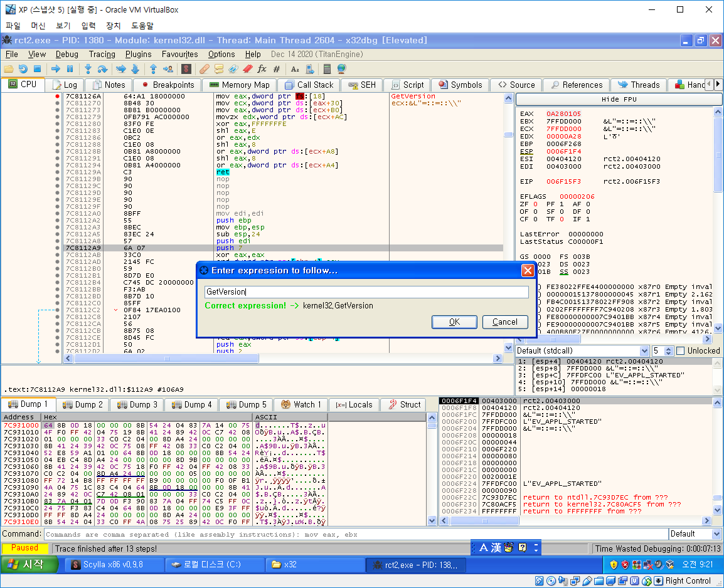Click the Run Till Return up-arrow icon

[x=153, y=69]
